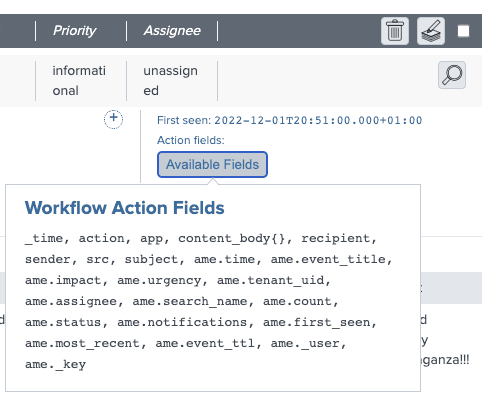Viewport: 496px width, 406px height.
Task: Toggle the select-all checkbox in header
Action: 463,31
